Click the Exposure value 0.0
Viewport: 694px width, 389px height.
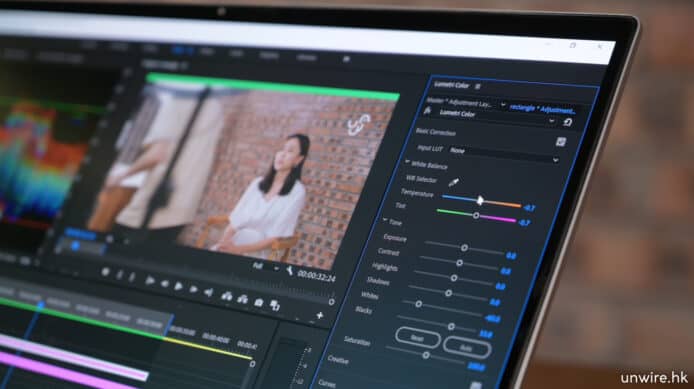511,256
